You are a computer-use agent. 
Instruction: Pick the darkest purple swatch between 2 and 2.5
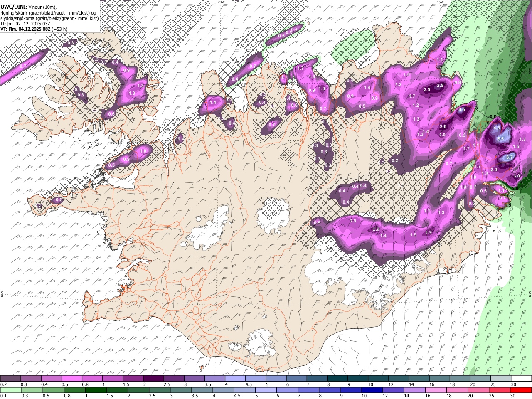click(153, 378)
